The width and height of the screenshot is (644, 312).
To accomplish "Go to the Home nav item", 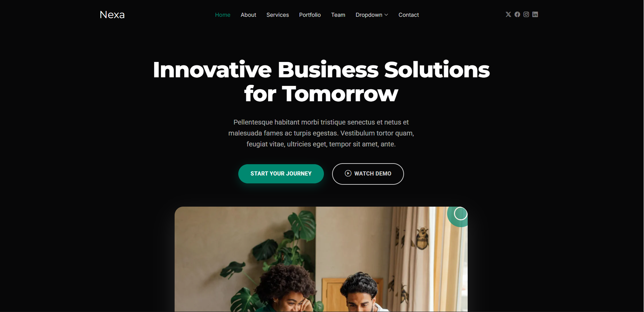I will (223, 15).
